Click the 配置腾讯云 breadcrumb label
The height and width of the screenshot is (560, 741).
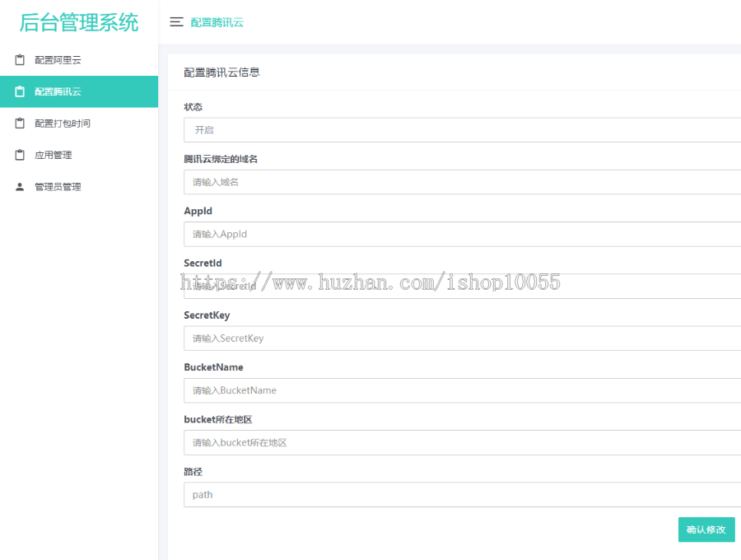coord(216,22)
